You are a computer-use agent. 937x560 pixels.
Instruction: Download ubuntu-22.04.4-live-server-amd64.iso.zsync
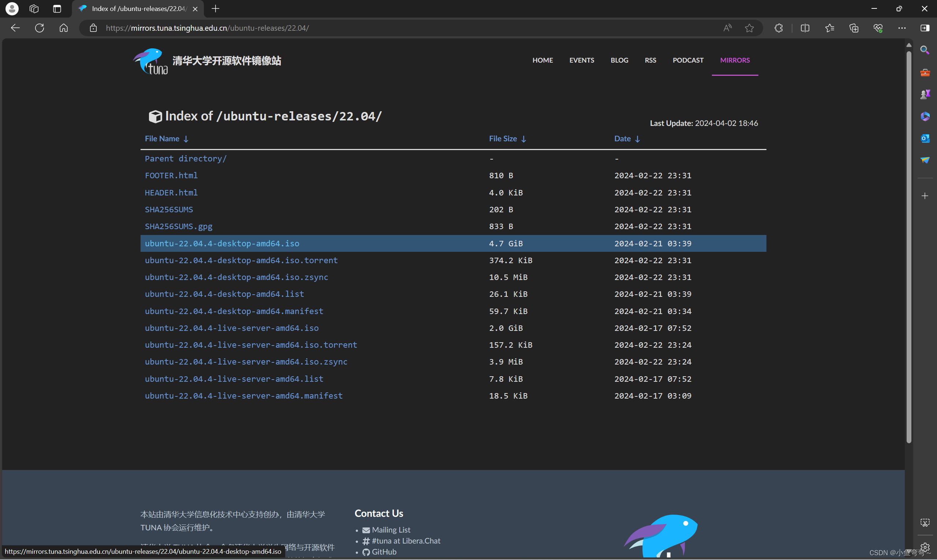point(246,362)
